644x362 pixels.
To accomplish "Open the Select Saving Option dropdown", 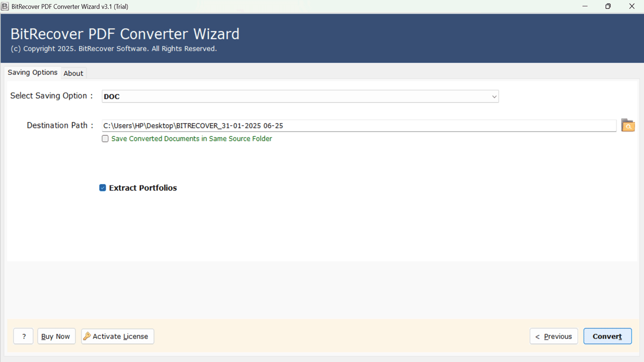I will click(300, 97).
